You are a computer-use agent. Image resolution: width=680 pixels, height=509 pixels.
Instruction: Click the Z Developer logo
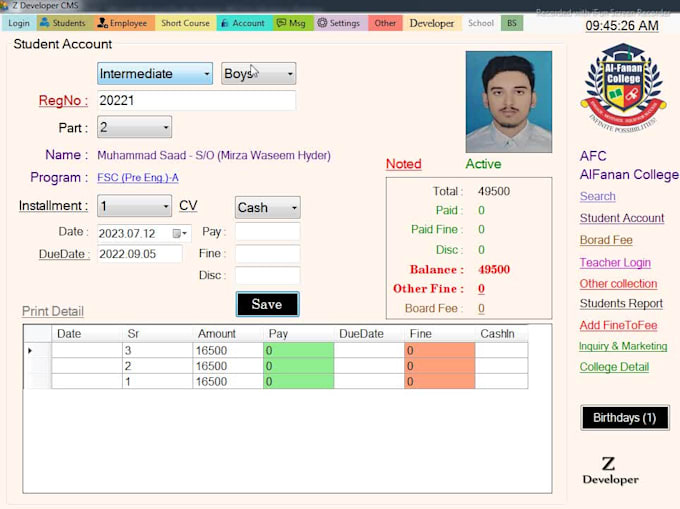pos(610,470)
